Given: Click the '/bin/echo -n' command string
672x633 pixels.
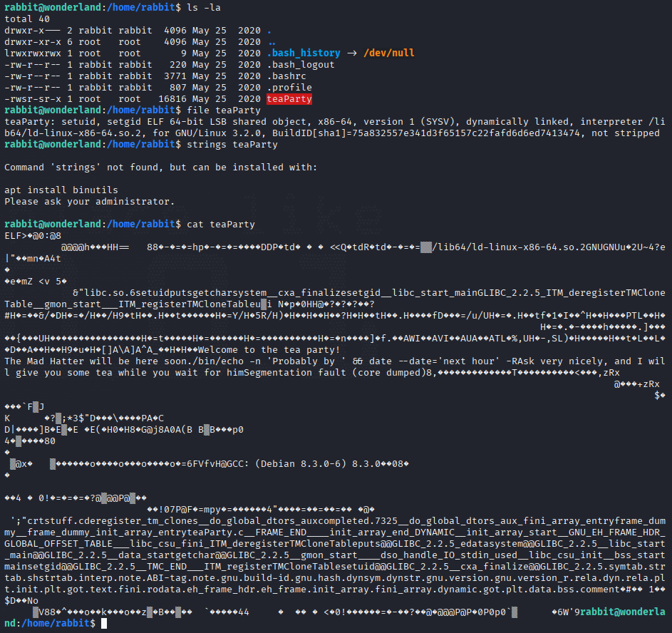Looking at the screenshot, I should click(227, 361).
